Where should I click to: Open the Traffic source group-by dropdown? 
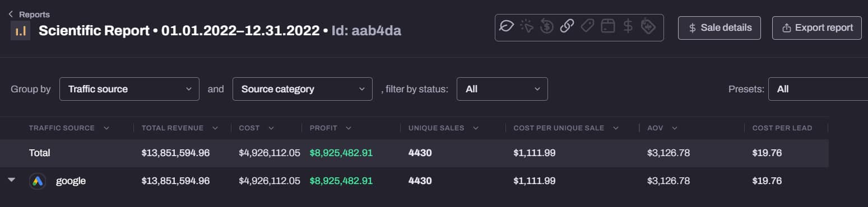(129, 89)
